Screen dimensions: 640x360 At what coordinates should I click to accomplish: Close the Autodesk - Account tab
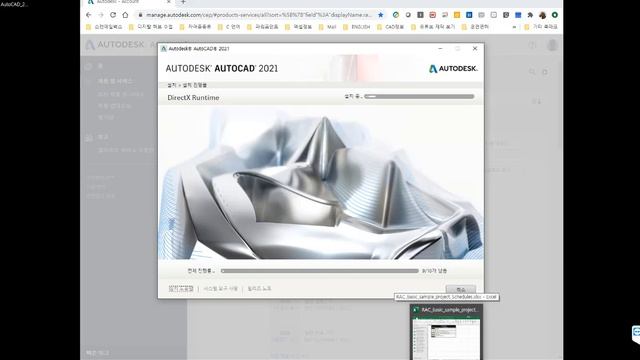[x=169, y=2]
